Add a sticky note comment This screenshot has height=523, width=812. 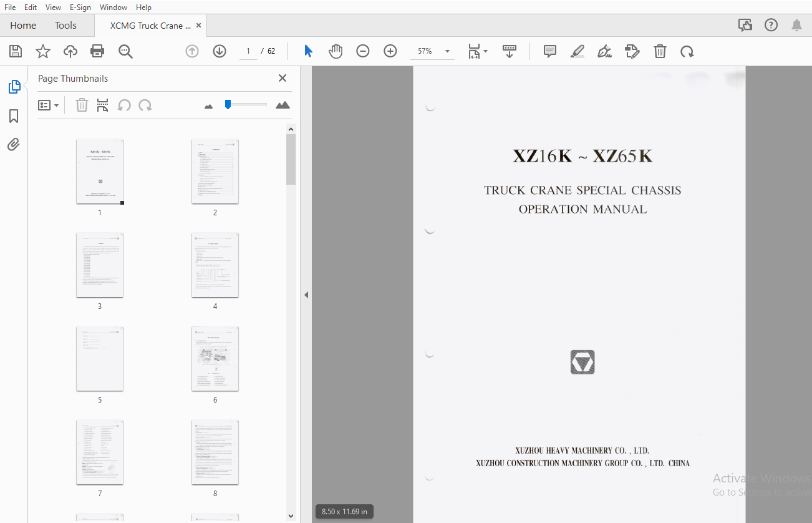[550, 51]
